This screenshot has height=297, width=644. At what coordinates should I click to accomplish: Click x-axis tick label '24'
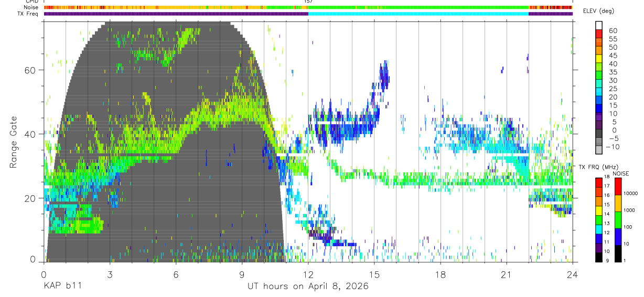tap(572, 274)
